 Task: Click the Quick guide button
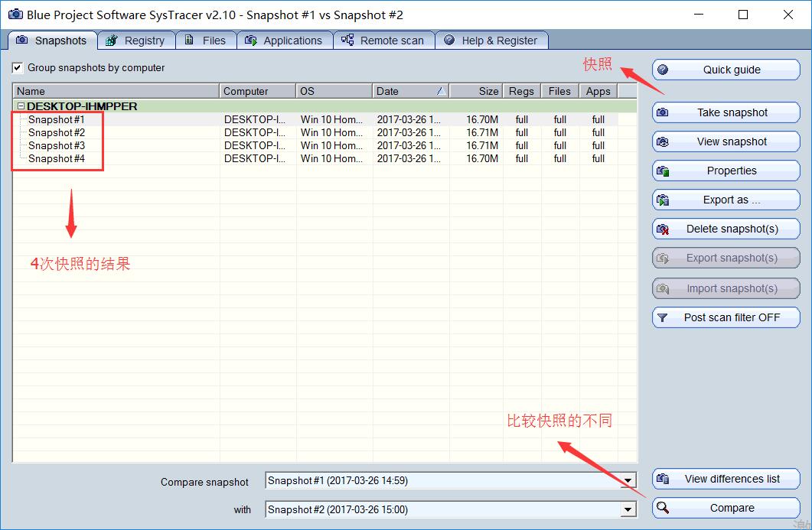coord(726,70)
